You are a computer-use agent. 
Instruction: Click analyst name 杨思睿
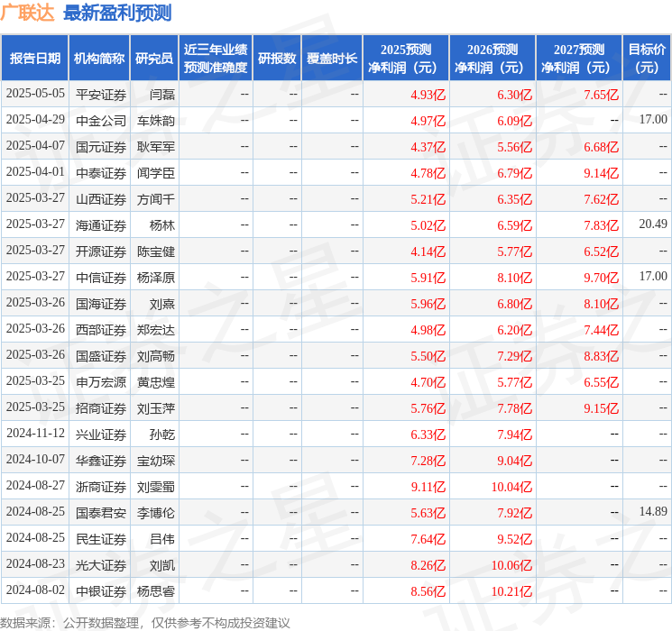156,591
